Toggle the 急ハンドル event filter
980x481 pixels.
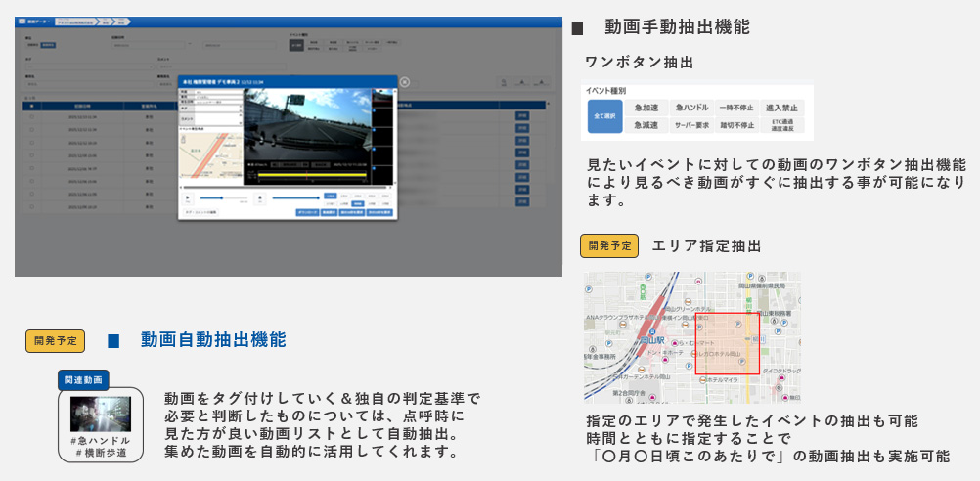click(691, 108)
